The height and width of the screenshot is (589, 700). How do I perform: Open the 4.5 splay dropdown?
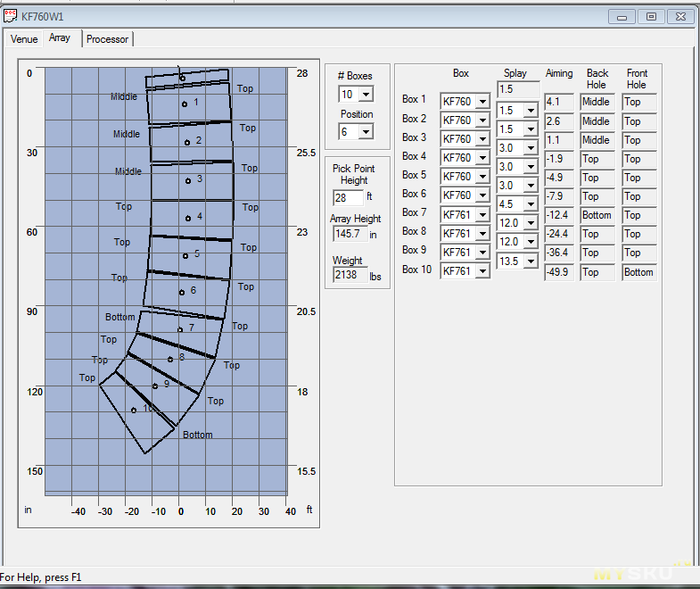(x=531, y=204)
